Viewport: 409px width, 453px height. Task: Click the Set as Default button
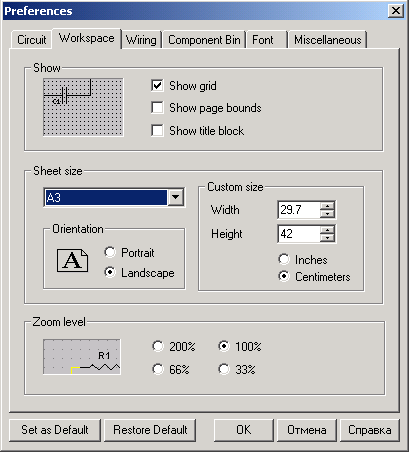[x=55, y=430]
